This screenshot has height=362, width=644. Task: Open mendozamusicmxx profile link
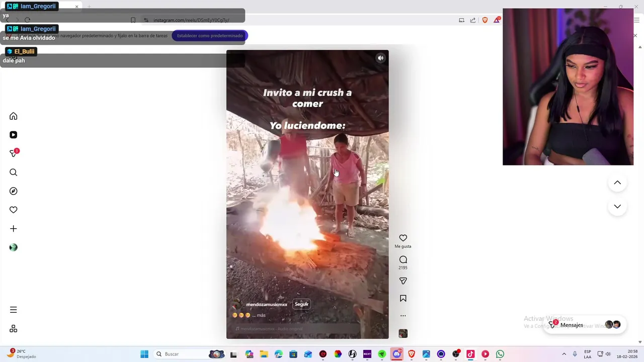click(267, 305)
